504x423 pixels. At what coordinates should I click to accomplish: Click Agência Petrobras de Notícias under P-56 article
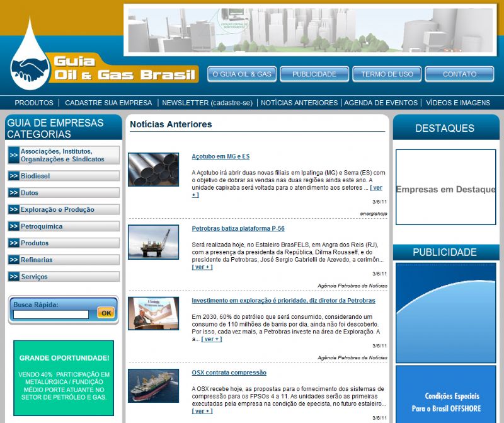point(352,286)
